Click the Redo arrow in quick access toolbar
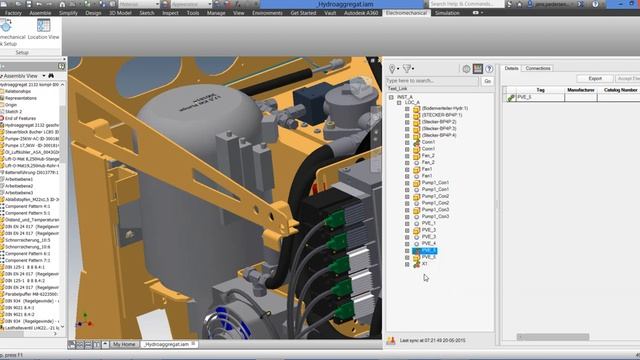The image size is (640, 360). coord(49,4)
